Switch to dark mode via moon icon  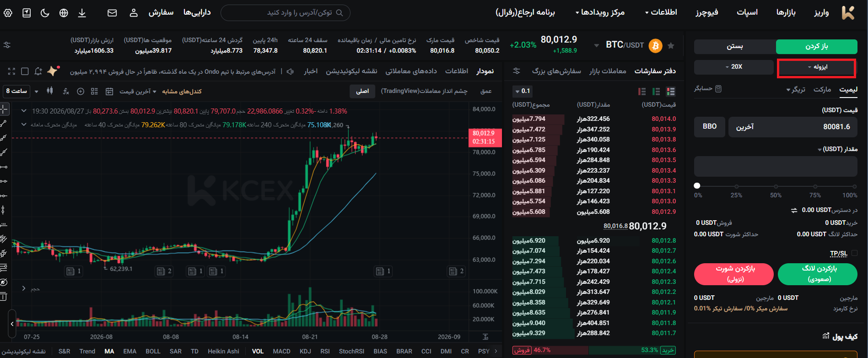coord(45,13)
